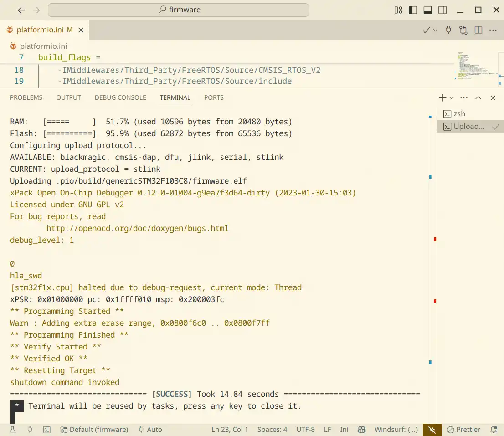Click SUCCESS result line in terminal

click(215, 394)
